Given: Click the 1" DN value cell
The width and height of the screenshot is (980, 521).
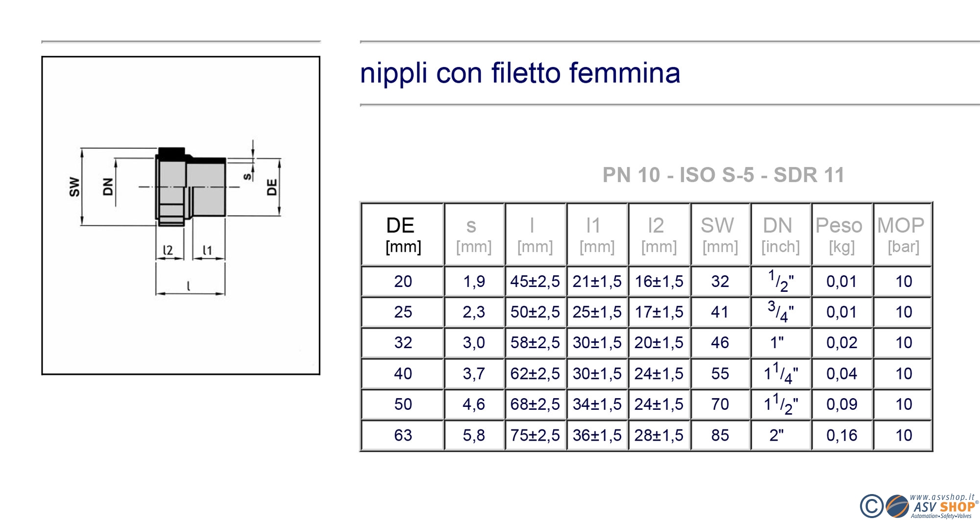Looking at the screenshot, I should [x=781, y=343].
